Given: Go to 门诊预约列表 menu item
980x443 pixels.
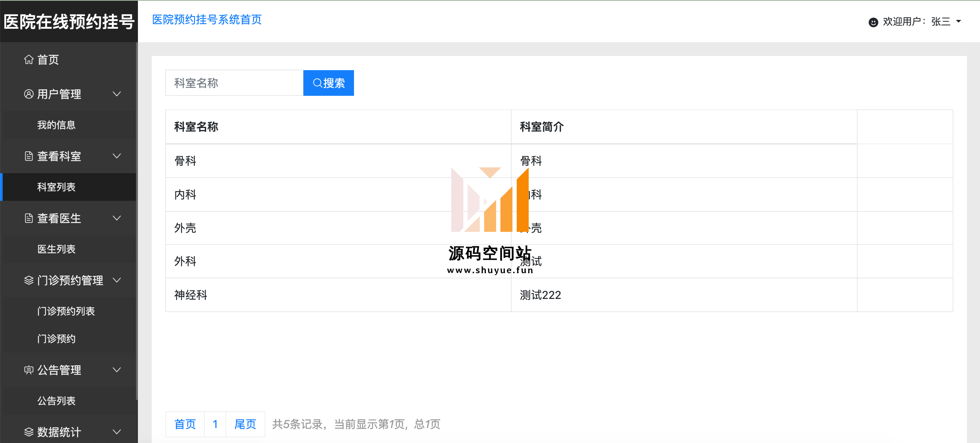Looking at the screenshot, I should tap(66, 311).
